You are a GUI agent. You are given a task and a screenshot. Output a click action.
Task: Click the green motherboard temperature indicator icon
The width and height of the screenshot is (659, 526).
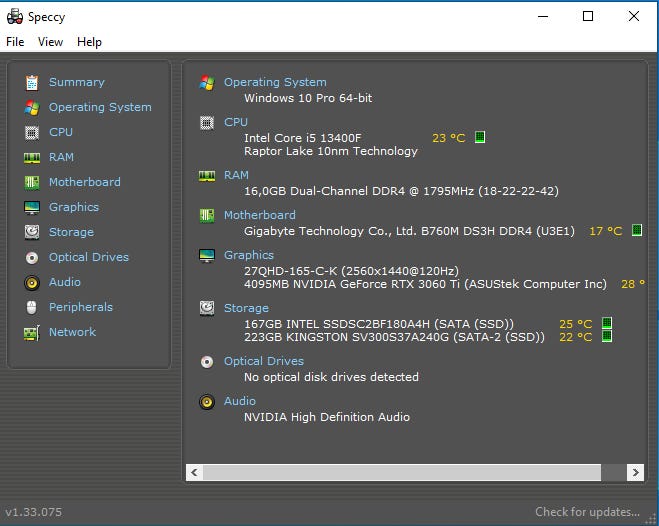[x=637, y=230]
